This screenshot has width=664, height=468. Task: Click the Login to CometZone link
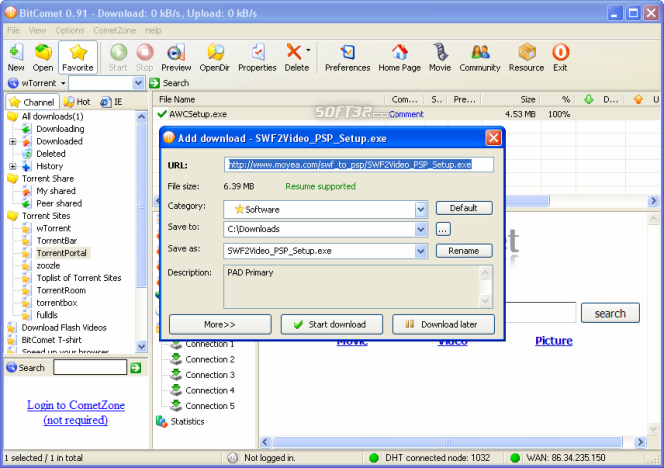76,412
